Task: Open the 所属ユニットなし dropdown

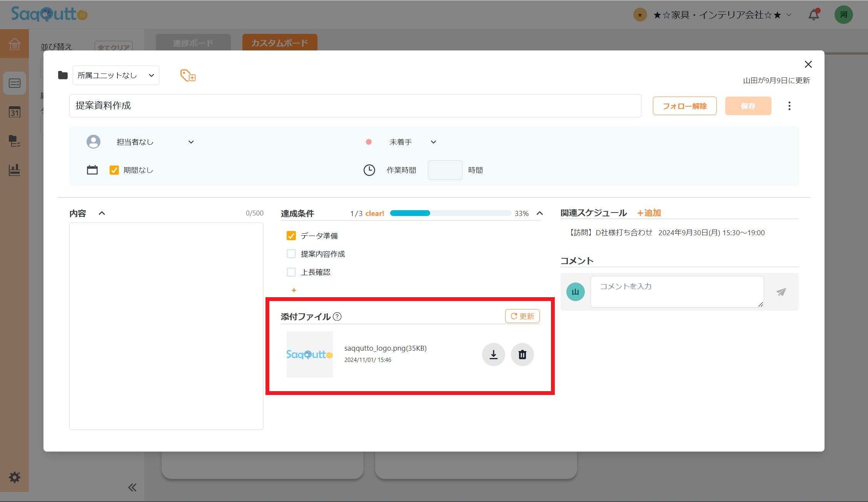Action: 115,75
